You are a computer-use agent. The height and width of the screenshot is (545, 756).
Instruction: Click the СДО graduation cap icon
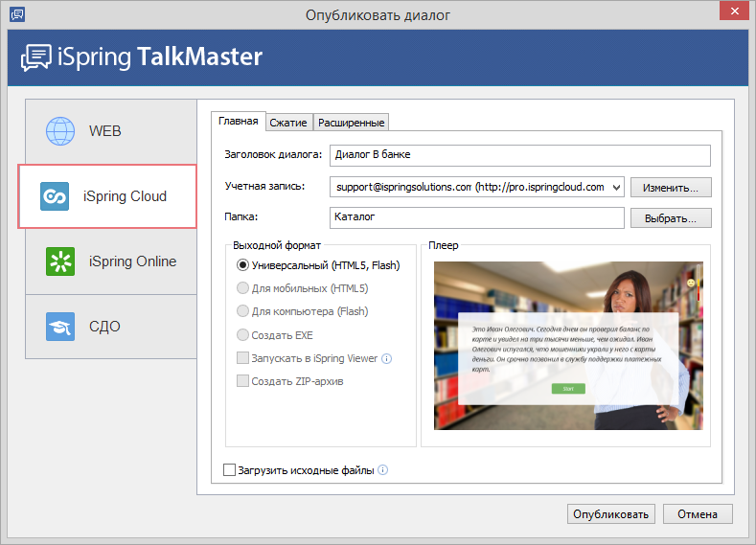tap(60, 327)
